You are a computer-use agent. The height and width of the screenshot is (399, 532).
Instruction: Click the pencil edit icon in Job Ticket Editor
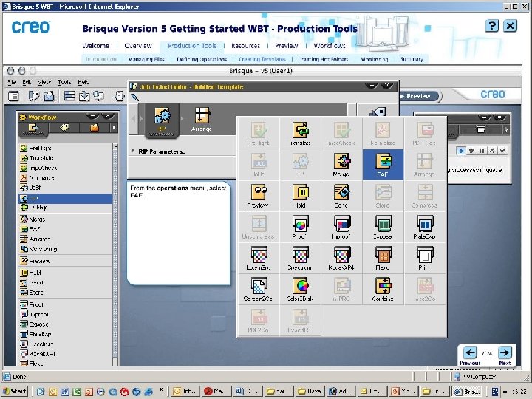click(x=134, y=98)
